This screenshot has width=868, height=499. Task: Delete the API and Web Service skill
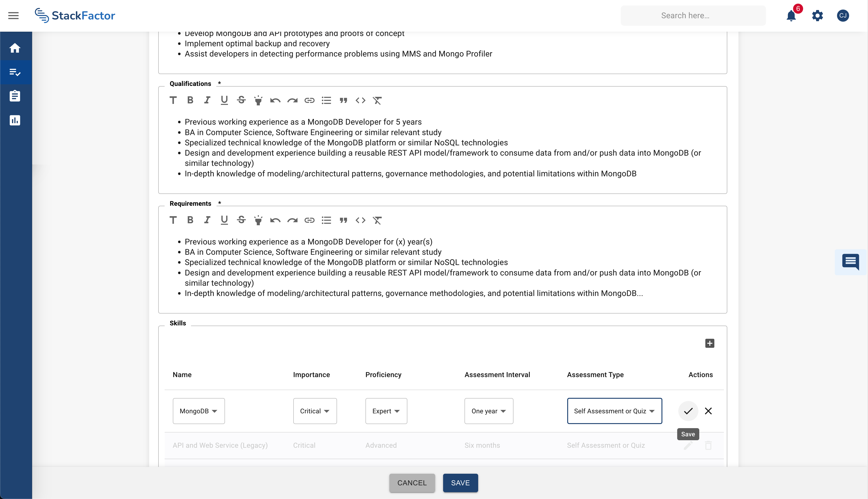(708, 445)
